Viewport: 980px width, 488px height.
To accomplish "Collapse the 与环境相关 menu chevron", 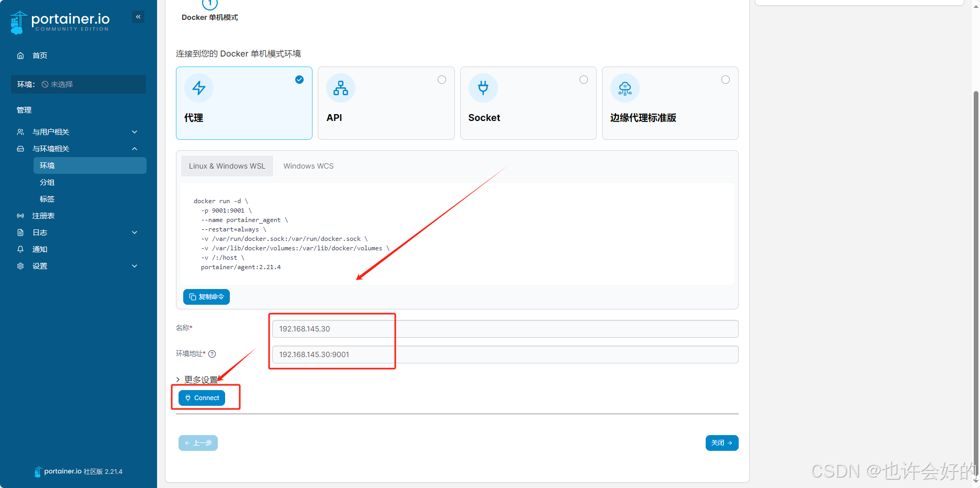I will point(135,149).
